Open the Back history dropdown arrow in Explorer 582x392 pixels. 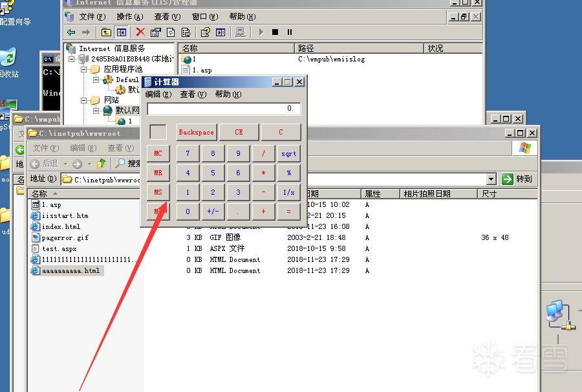tap(65, 163)
